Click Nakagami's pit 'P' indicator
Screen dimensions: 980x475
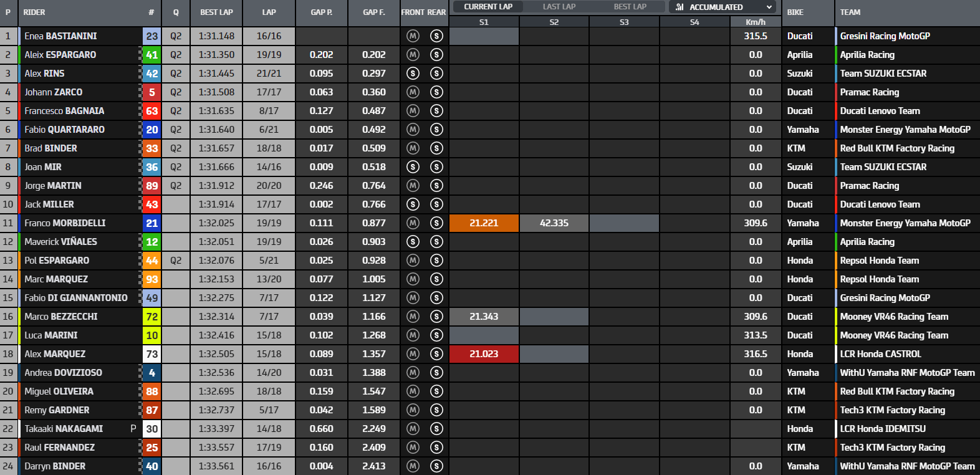pyautogui.click(x=133, y=429)
